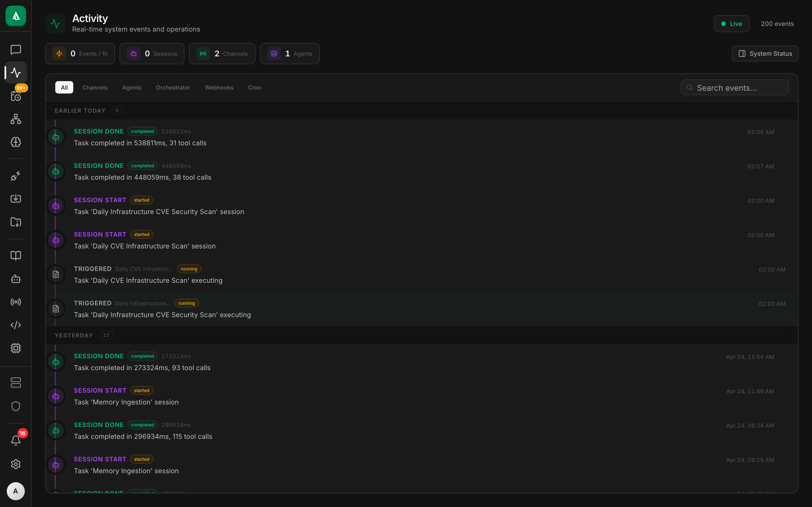Open the Brain memory panel in sidebar
This screenshot has width=812, height=507.
pyautogui.click(x=16, y=142)
